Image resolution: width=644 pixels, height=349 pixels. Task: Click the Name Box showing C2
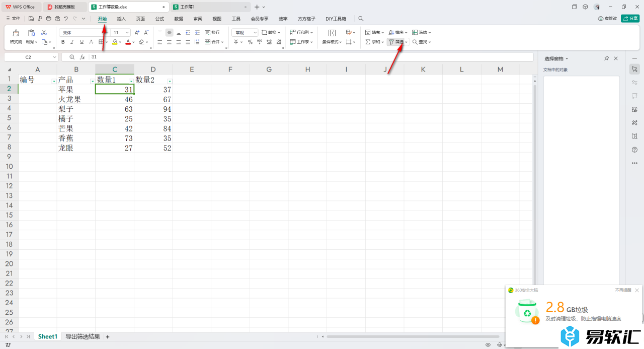click(31, 57)
